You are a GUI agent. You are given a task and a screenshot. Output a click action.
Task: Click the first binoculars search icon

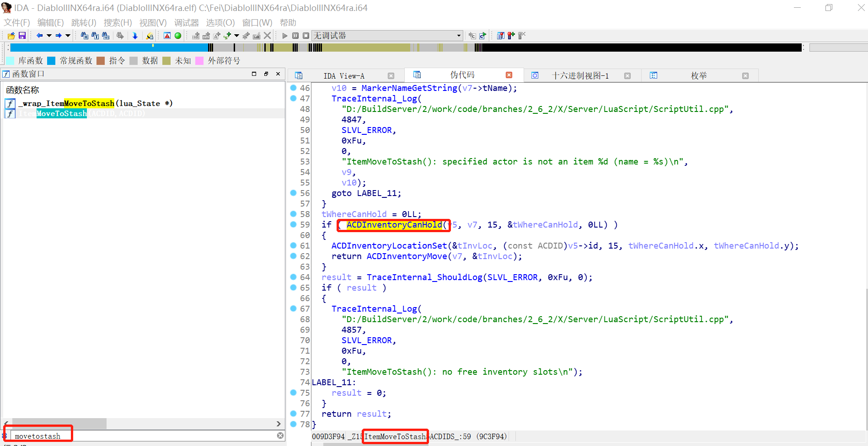coord(85,36)
